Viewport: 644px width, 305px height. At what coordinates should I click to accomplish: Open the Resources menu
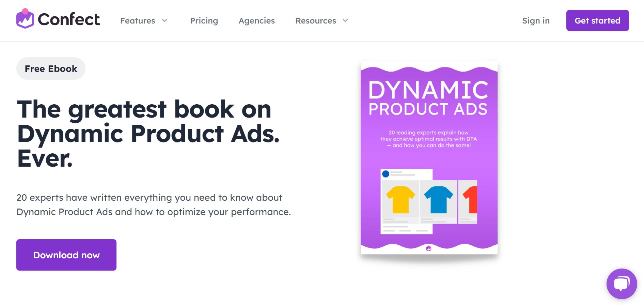(x=316, y=21)
